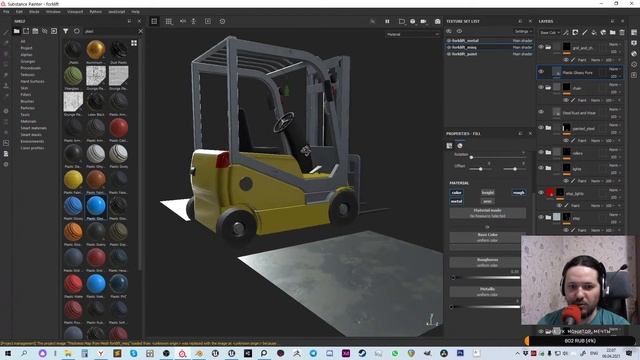Click into the shelf search field
640x360 pixels.
coord(110,31)
